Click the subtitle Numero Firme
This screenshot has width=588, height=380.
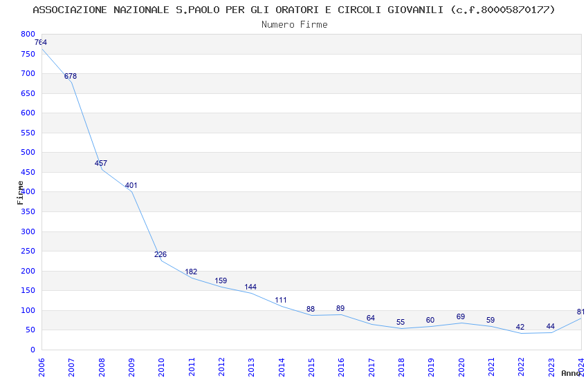tap(295, 25)
